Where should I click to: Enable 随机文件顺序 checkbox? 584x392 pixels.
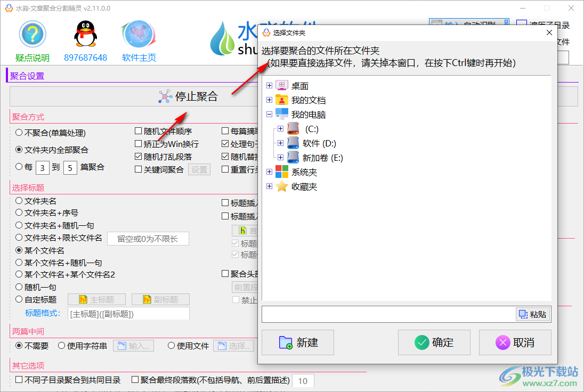click(x=163, y=131)
